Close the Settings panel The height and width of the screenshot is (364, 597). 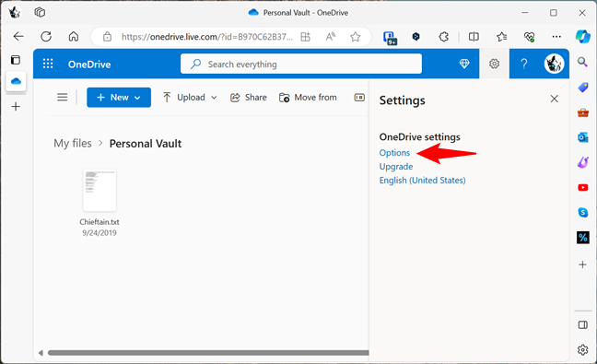pos(554,99)
